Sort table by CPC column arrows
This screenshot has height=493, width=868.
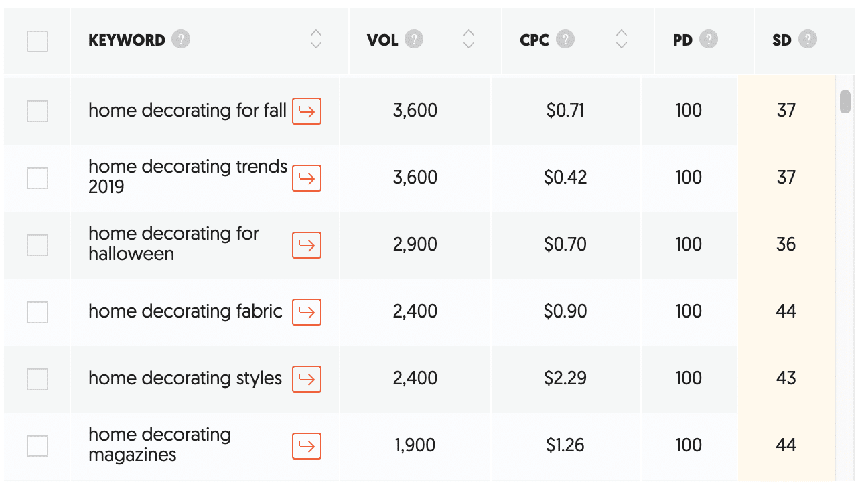point(622,40)
